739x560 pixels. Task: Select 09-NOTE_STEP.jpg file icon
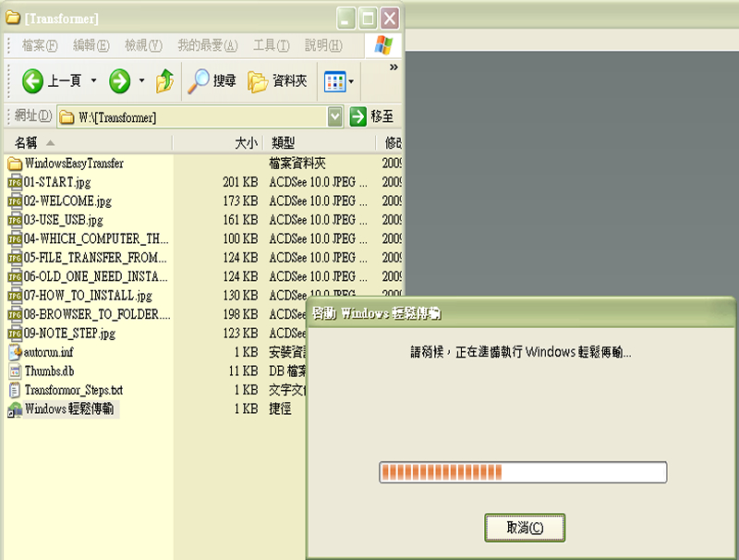pyautogui.click(x=15, y=334)
